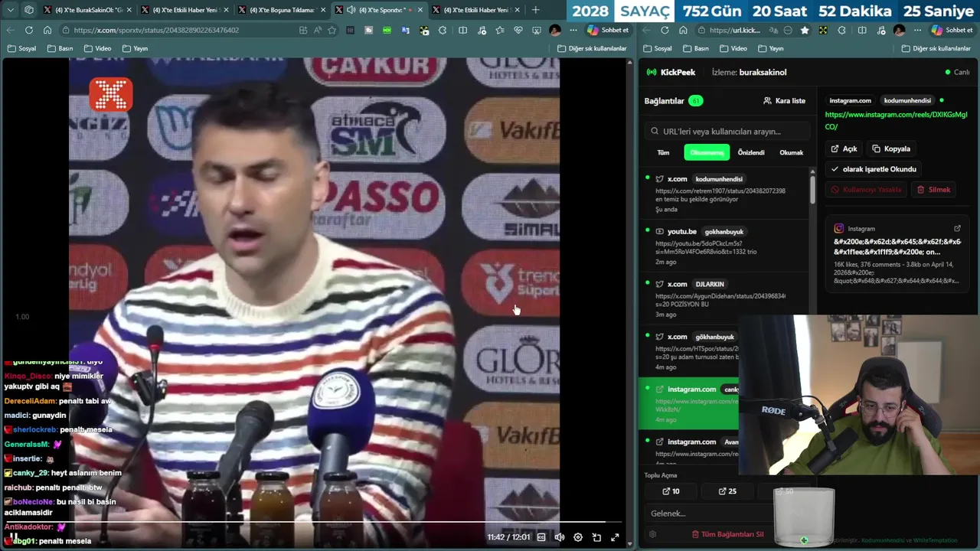Open the Yayın bookmarks folder in left browser
This screenshot has width=980, height=551.
(x=135, y=48)
